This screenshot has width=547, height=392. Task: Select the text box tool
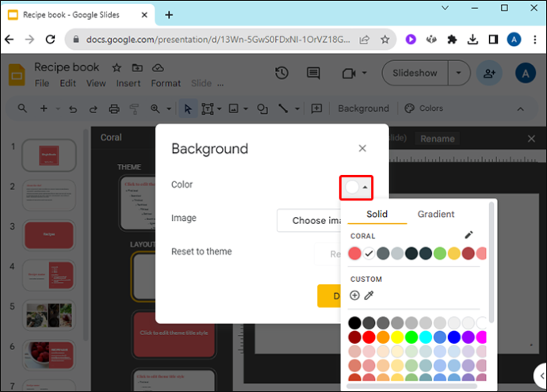208,108
